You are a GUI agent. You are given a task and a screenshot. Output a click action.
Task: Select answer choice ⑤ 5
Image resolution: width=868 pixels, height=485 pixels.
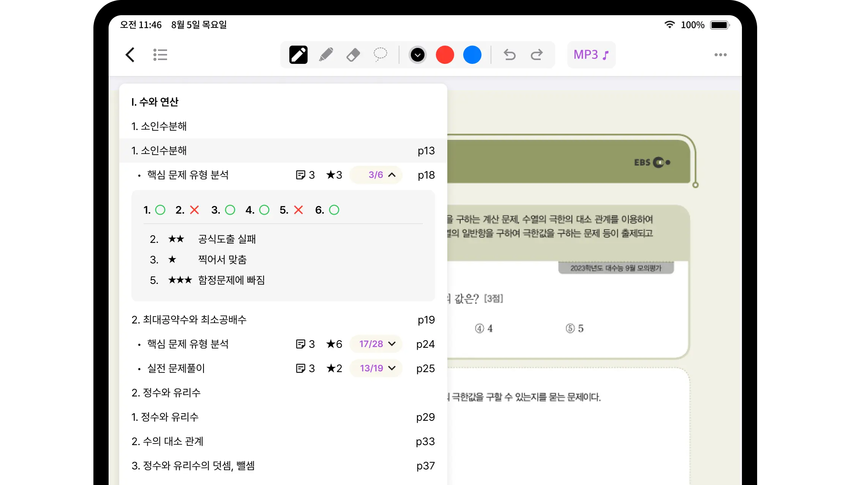pos(574,328)
